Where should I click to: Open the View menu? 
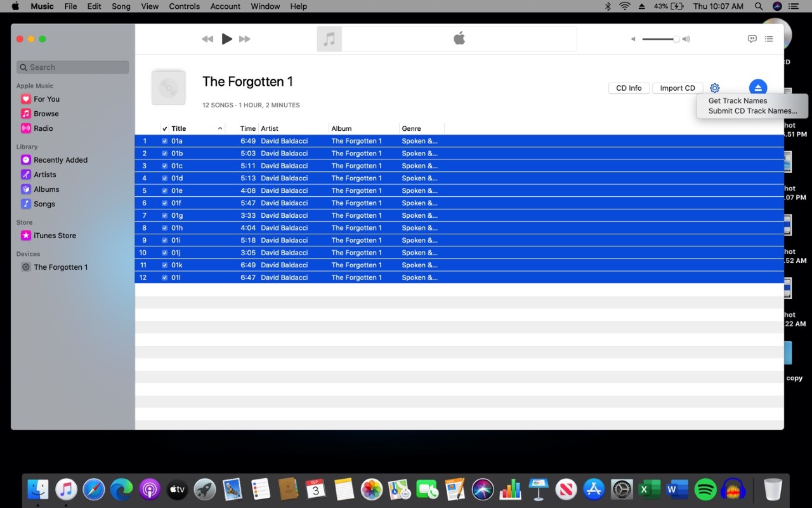pyautogui.click(x=150, y=6)
